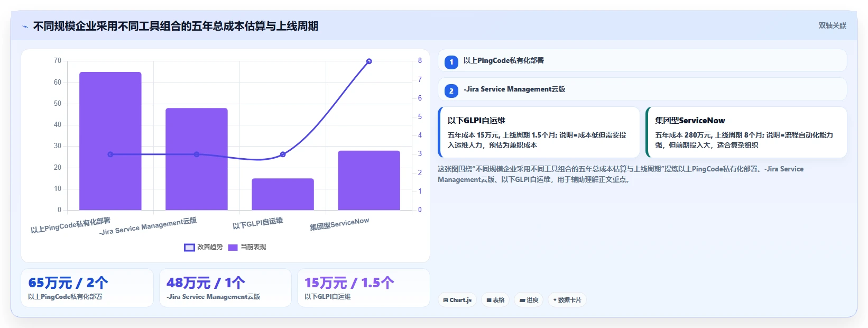Click the small icon before the chart title
Viewport: 868px width, 328px height.
[25, 26]
